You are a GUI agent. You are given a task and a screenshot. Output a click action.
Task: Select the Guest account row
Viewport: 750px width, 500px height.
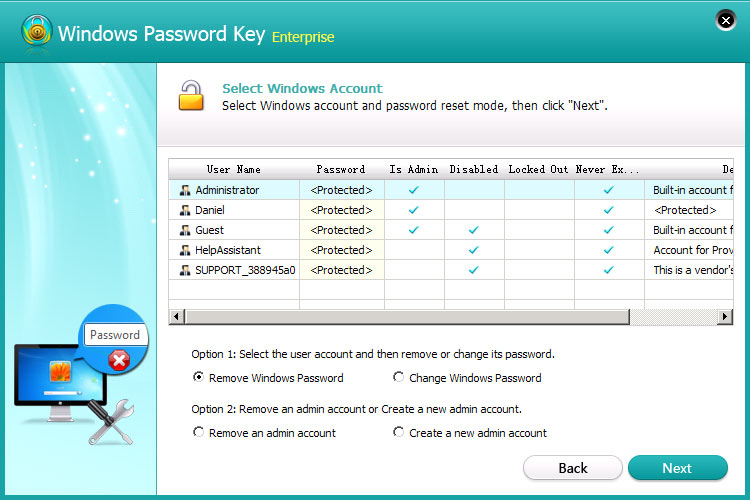[451, 230]
